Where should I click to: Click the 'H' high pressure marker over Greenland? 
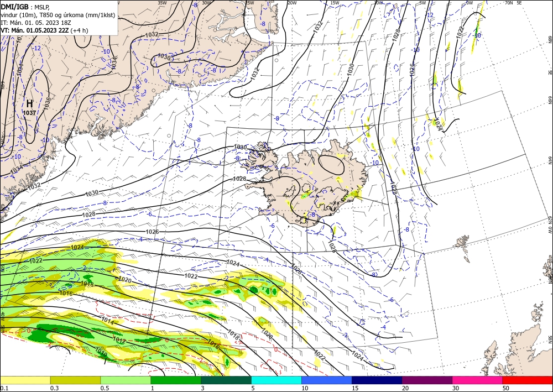tap(30, 103)
